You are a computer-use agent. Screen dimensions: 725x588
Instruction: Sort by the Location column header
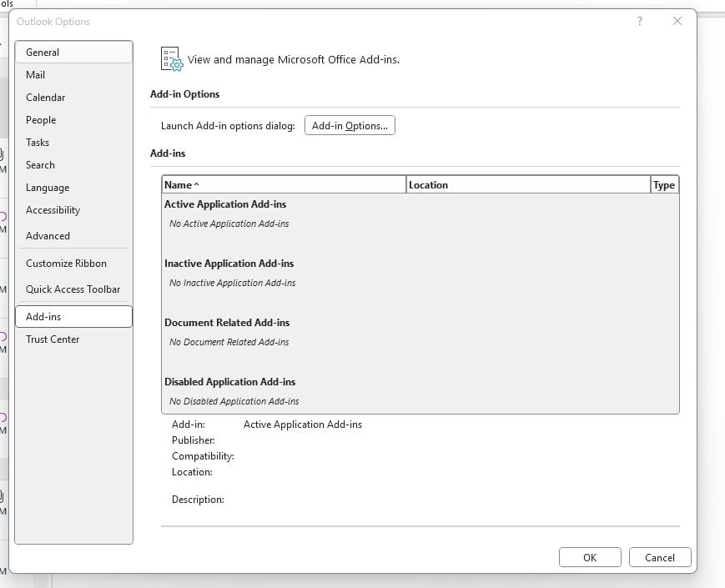coord(528,185)
